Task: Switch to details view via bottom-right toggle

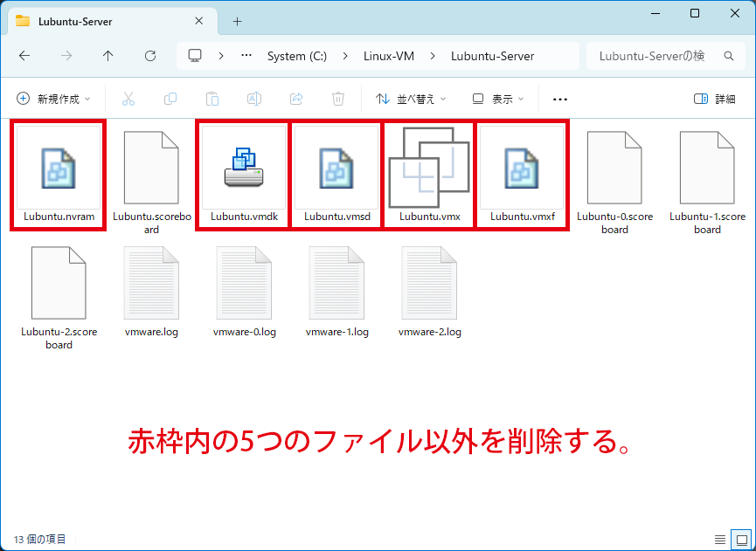Action: (x=720, y=540)
